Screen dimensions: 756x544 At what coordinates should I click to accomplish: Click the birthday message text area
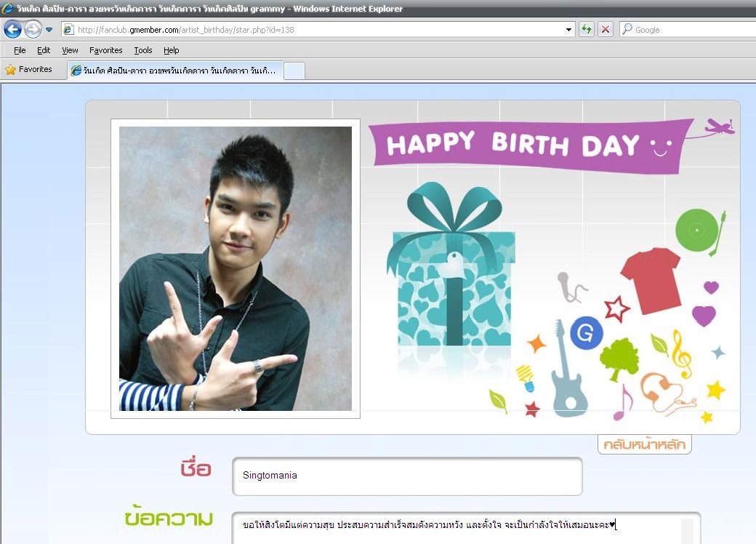(x=466, y=527)
